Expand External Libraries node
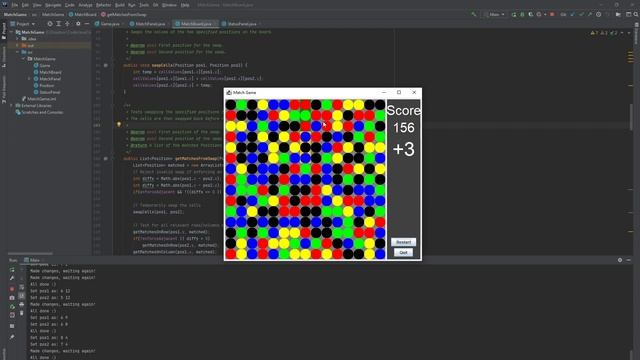 11,105
